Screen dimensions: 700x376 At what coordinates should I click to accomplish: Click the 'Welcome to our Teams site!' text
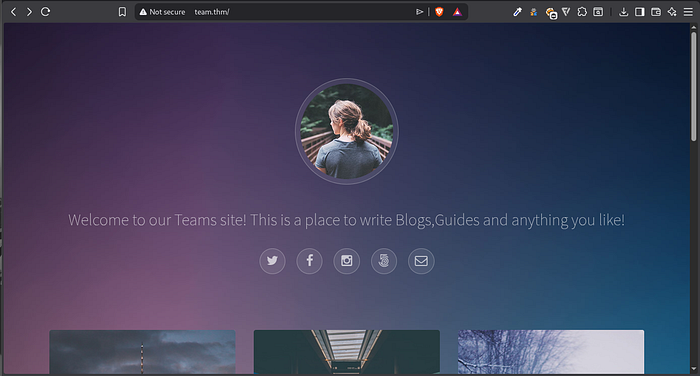point(157,220)
